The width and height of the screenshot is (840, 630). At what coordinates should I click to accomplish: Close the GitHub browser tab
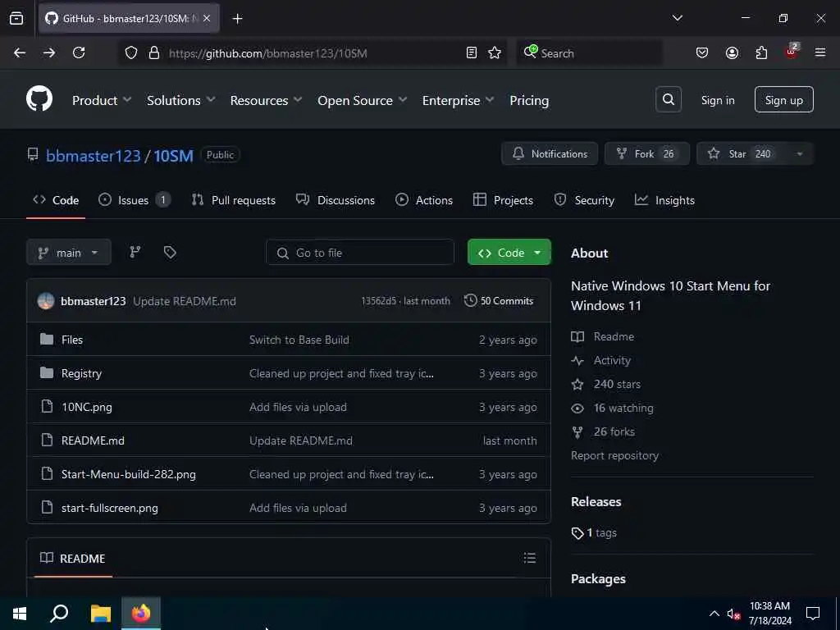click(x=207, y=19)
